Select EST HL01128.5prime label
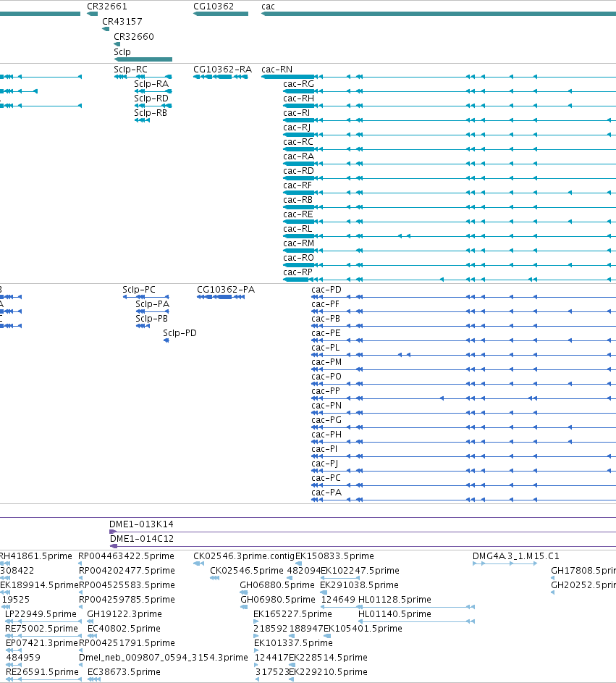This screenshot has height=683, width=616. 395,600
